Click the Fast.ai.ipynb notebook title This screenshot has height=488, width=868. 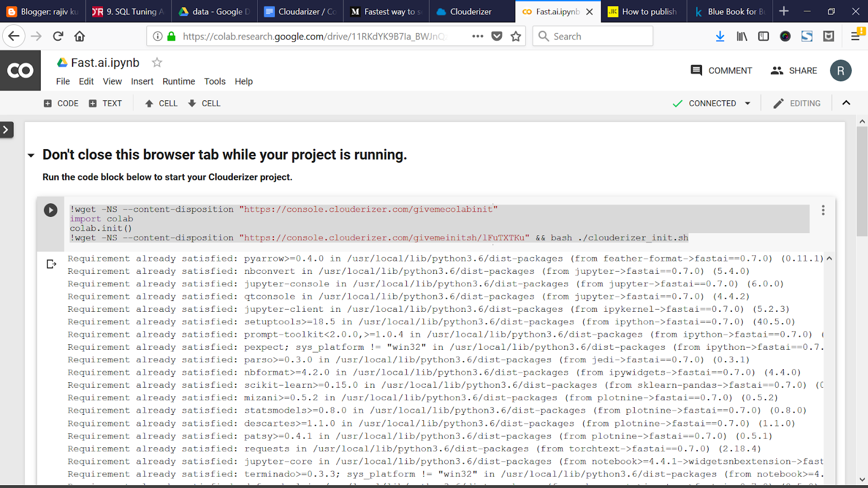pyautogui.click(x=105, y=63)
